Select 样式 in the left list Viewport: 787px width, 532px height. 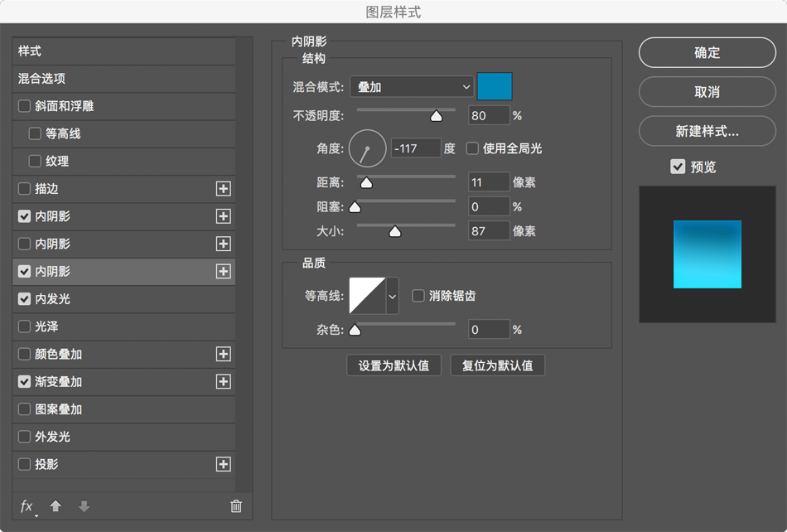tap(123, 51)
